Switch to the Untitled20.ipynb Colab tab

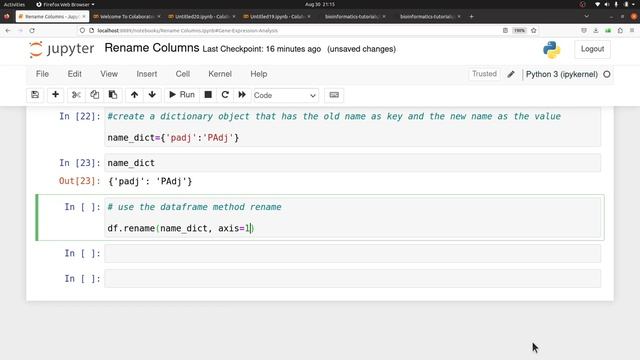[202, 16]
